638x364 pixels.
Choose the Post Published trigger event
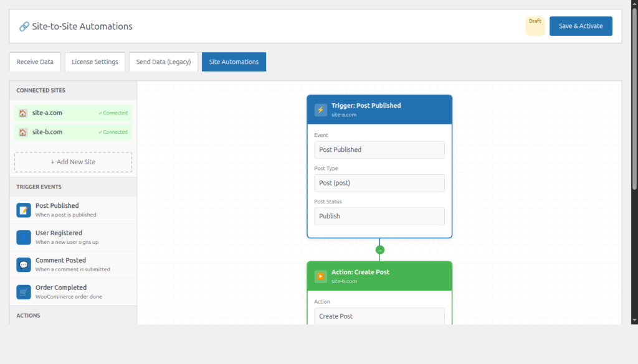(x=74, y=210)
